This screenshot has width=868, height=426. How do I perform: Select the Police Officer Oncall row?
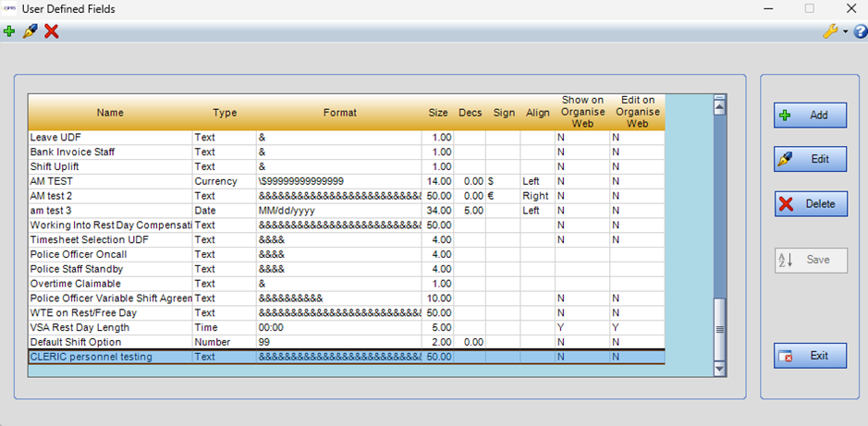click(109, 254)
